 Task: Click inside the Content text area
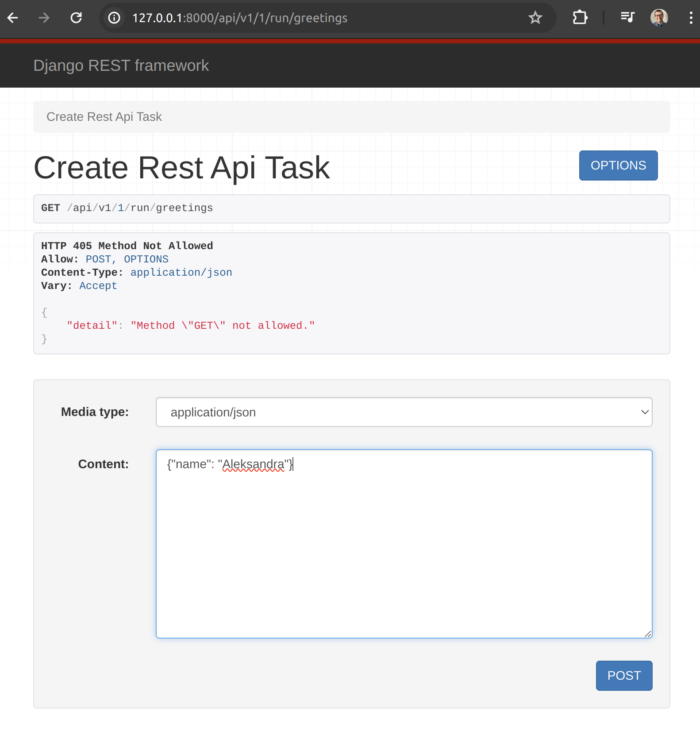[404, 544]
